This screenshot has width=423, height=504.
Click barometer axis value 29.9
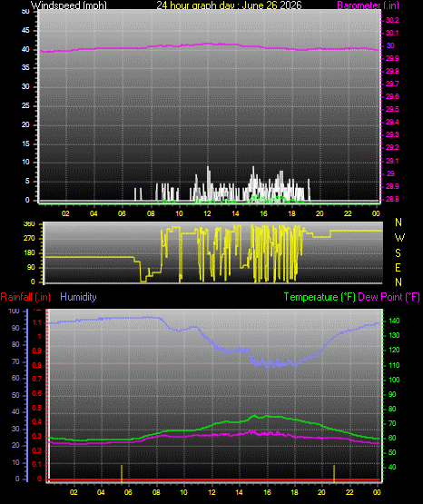click(x=392, y=58)
